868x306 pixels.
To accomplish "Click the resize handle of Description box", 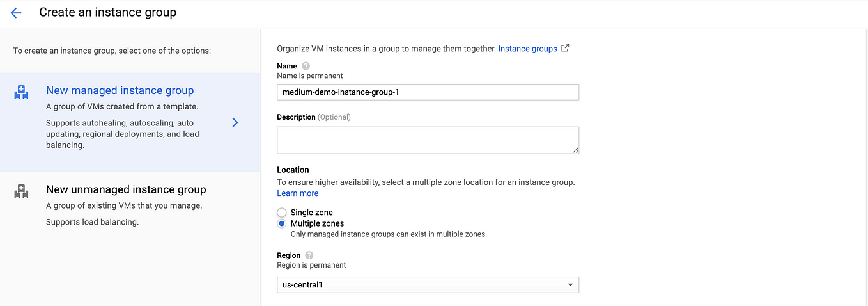I will click(x=575, y=150).
